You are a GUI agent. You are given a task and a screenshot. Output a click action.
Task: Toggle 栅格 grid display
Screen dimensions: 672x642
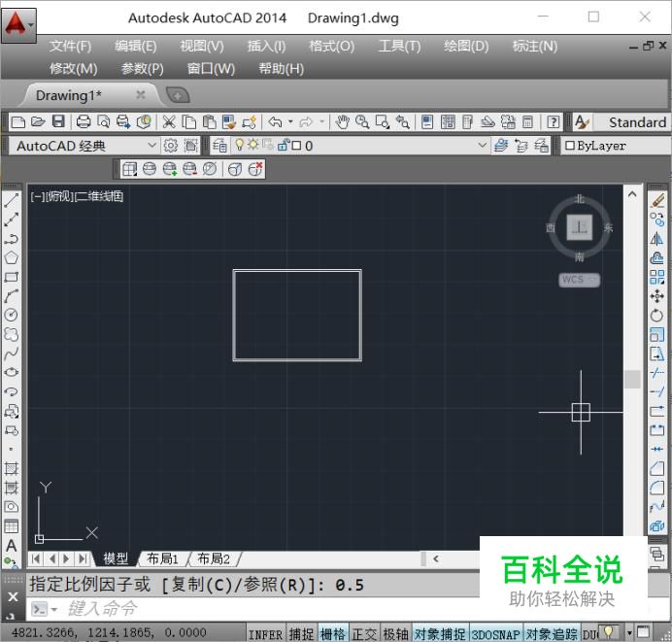point(332,633)
